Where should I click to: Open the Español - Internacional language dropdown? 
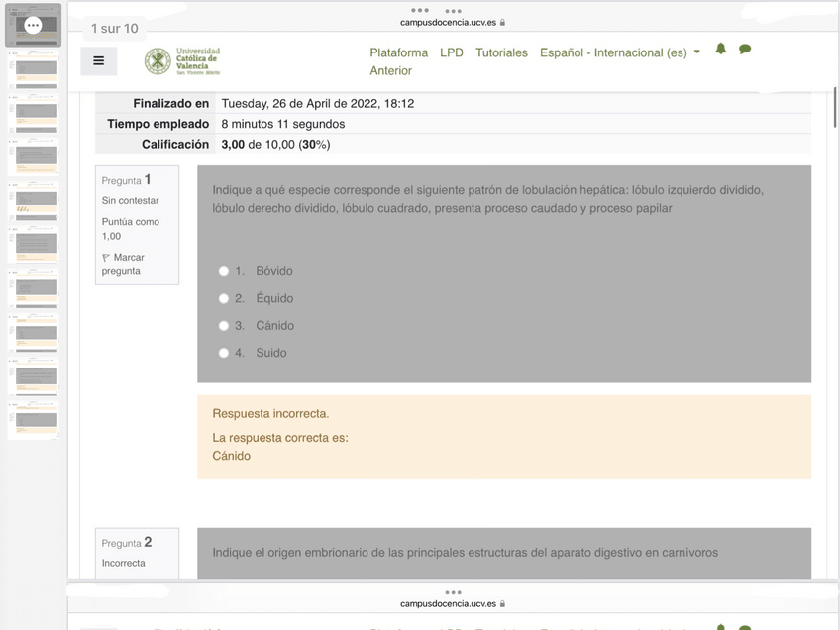pyautogui.click(x=614, y=52)
